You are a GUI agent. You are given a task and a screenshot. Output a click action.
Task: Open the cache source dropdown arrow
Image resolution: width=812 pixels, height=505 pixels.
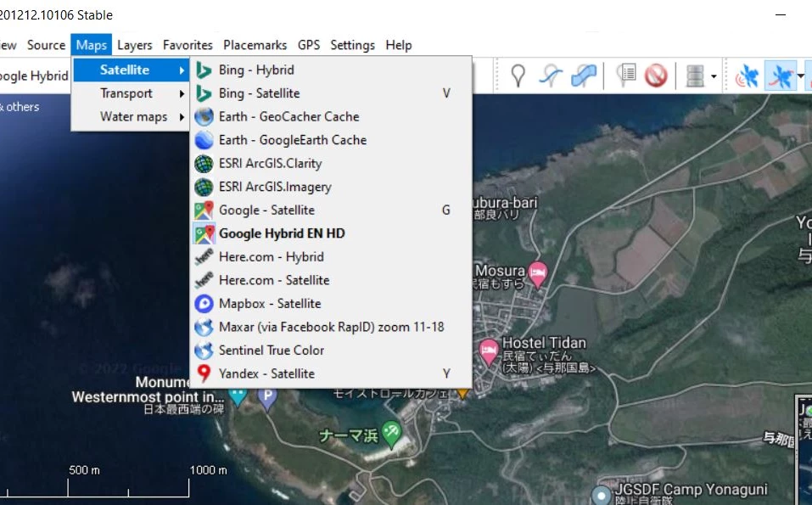click(x=714, y=77)
